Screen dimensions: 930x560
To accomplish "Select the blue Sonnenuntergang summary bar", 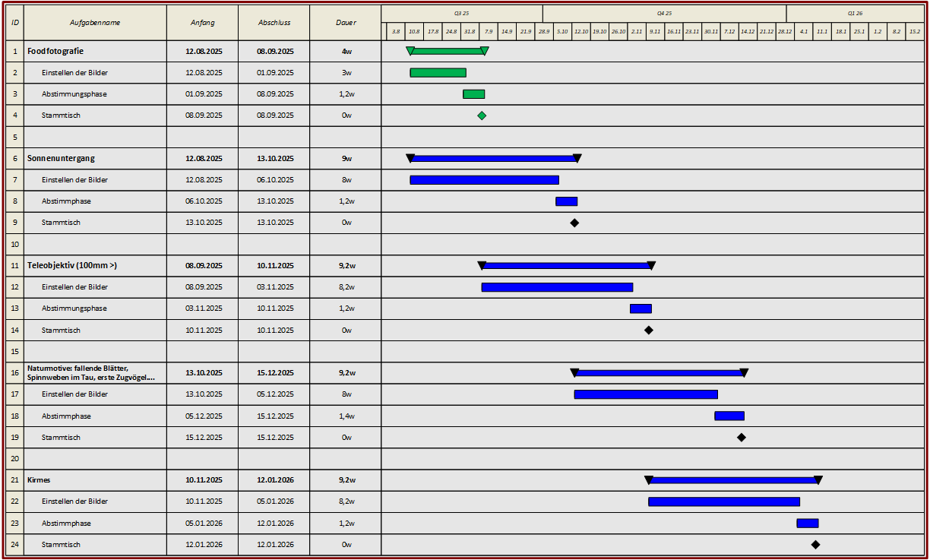I will [x=494, y=159].
